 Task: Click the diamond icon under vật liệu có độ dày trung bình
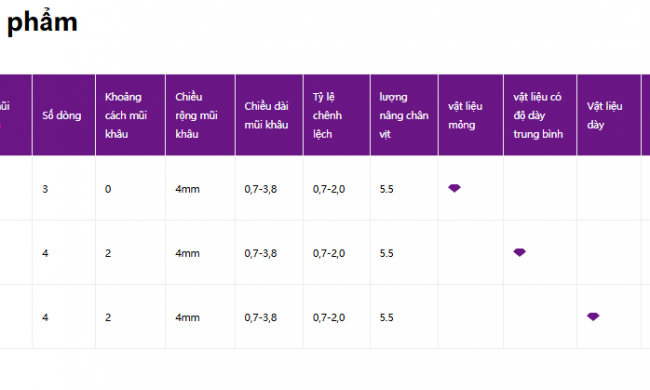519,252
